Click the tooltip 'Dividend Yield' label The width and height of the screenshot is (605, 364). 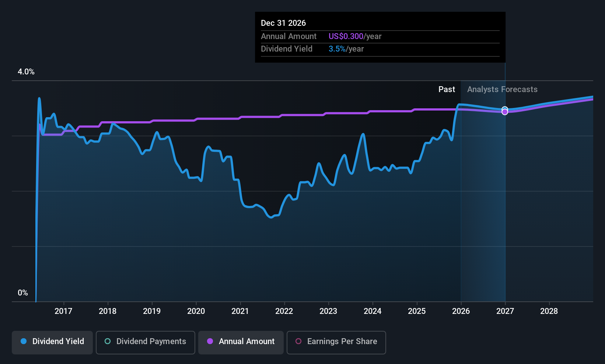287,49
